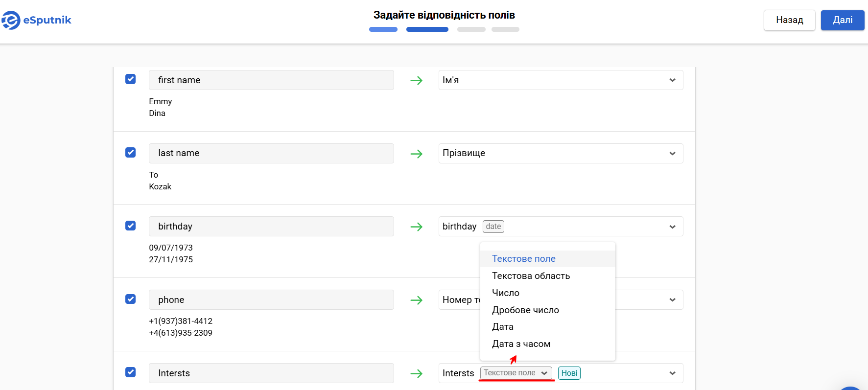Uncheck the birthday checkbox

[x=131, y=226]
